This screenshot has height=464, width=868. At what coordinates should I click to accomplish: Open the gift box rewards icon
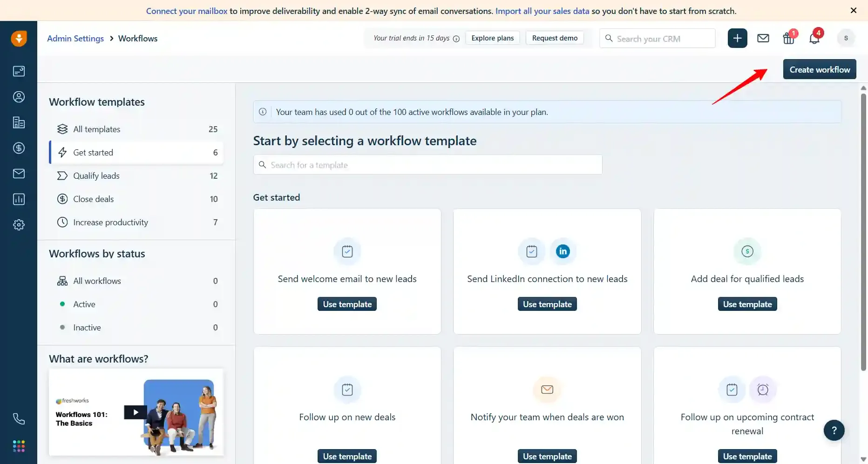tap(788, 38)
